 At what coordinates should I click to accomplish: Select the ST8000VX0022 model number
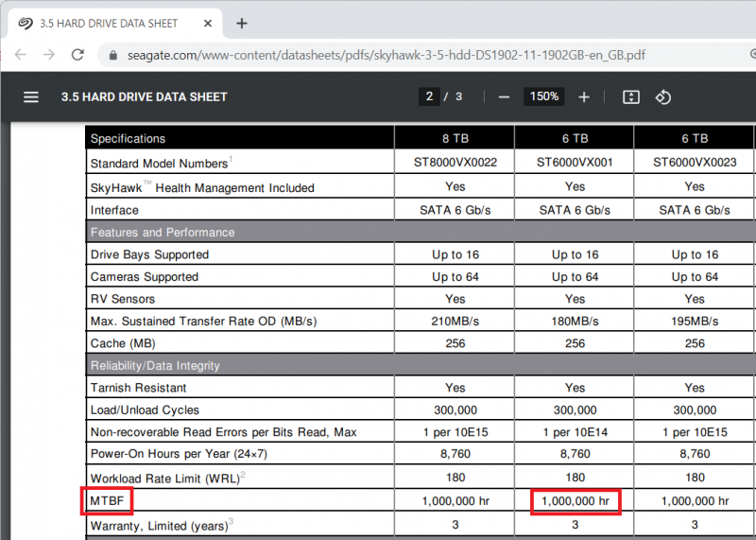coord(455,163)
